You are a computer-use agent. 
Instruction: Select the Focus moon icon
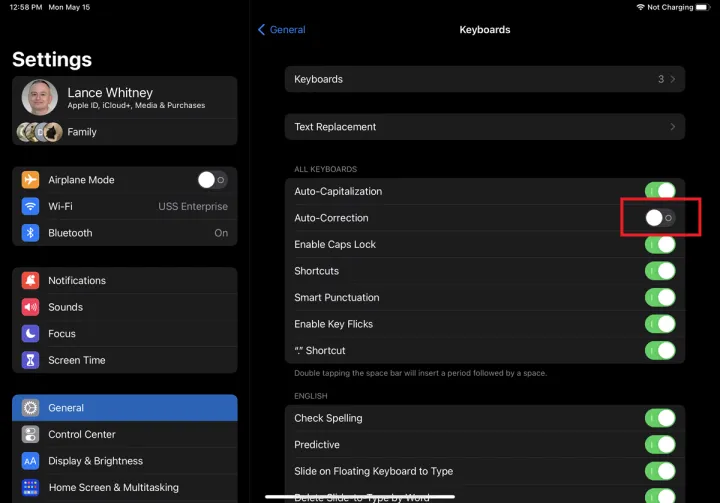[30, 334]
